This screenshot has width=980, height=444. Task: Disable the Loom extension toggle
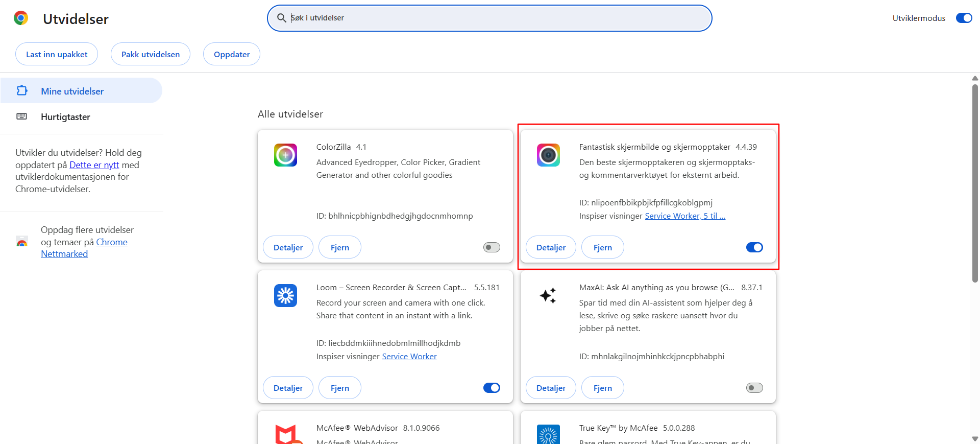point(492,388)
